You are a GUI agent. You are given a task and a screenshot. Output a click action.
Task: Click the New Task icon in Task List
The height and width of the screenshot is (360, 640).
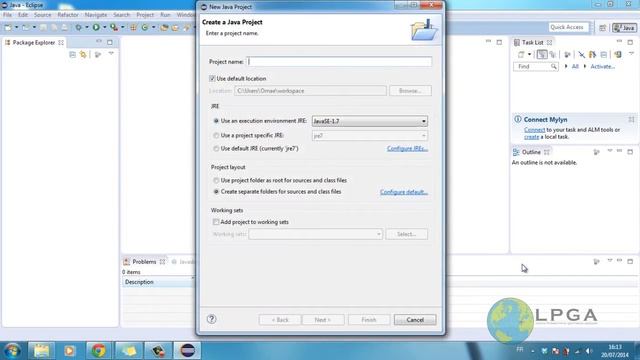pyautogui.click(x=521, y=54)
